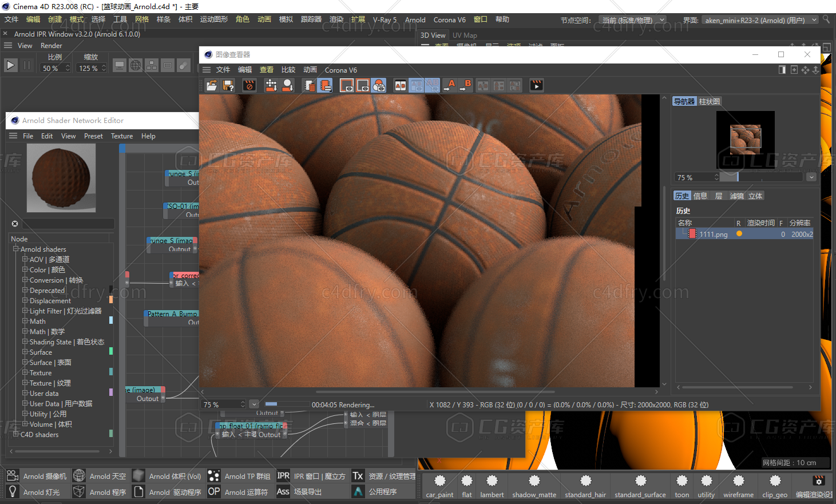
Task: Click the wireframe globe icon in IPR toolbar
Action: 136,65
